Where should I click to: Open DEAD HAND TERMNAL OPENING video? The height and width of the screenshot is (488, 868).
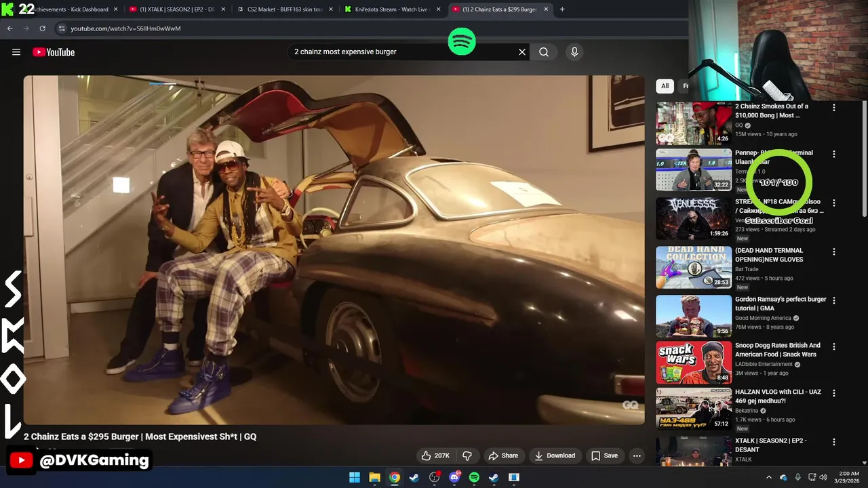coord(770,255)
